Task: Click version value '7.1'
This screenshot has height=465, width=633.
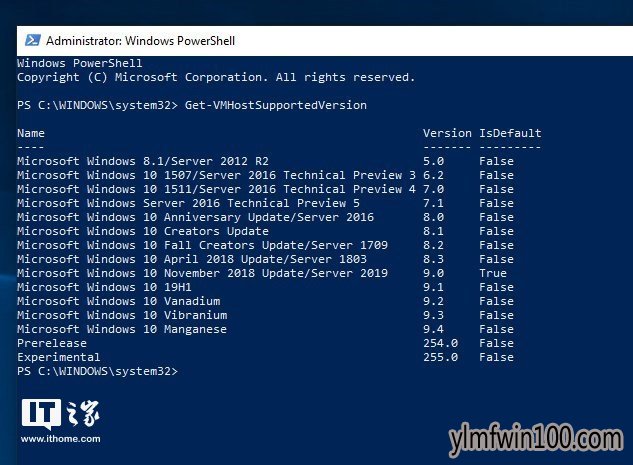Action: 434,203
